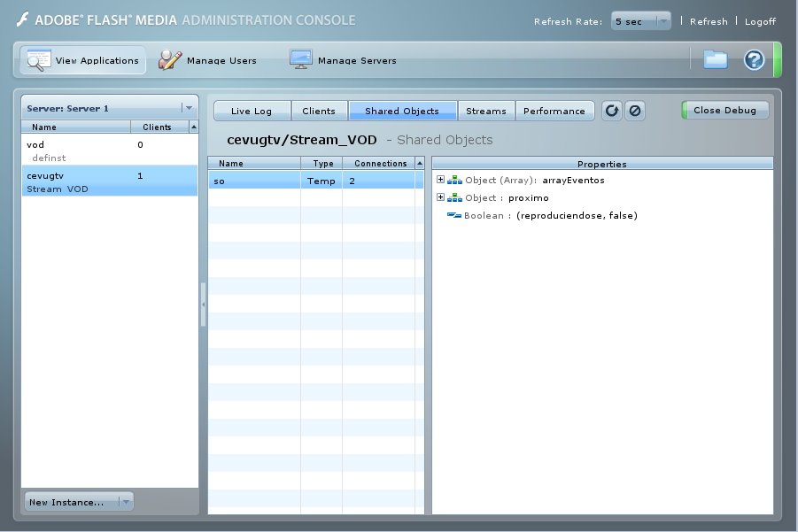Select the Shared Objects tab
Screen dimensions: 798x532
(402, 111)
